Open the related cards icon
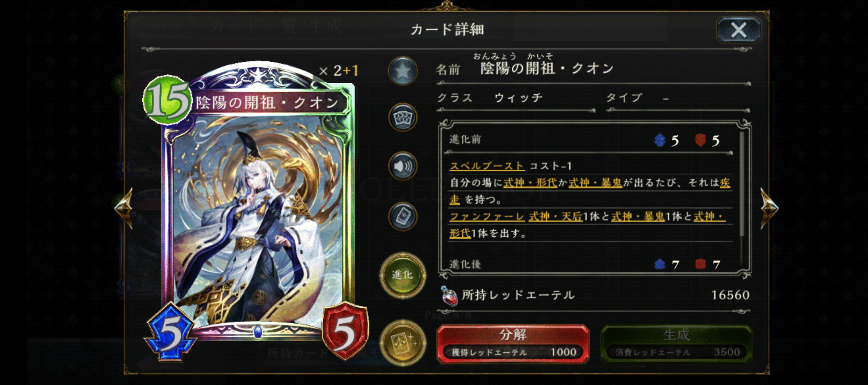This screenshot has height=385, width=868. coord(403,118)
